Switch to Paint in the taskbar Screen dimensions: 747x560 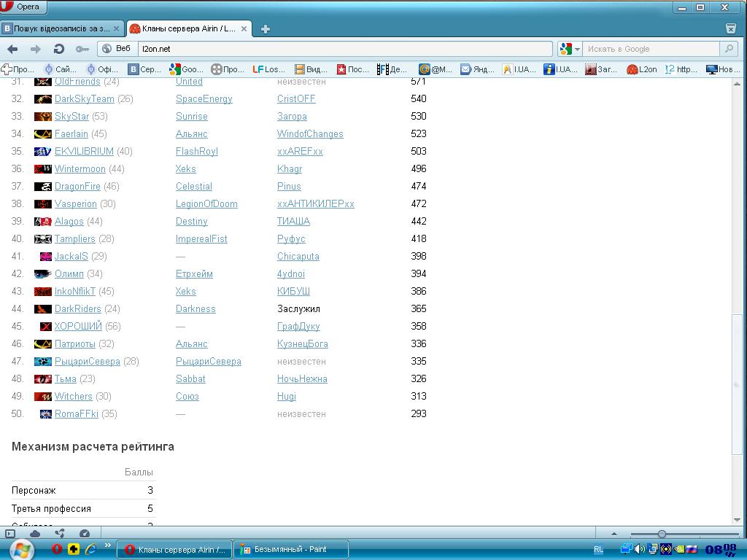[x=290, y=549]
